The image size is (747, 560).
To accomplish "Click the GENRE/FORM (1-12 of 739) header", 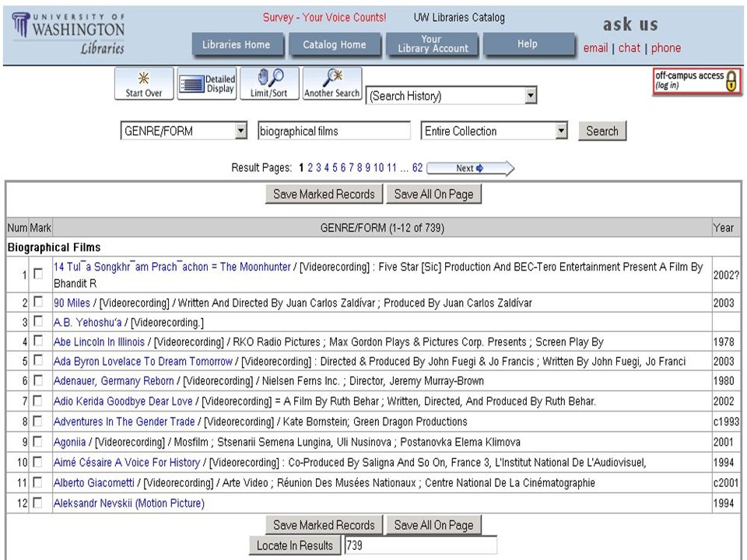I will [x=382, y=228].
